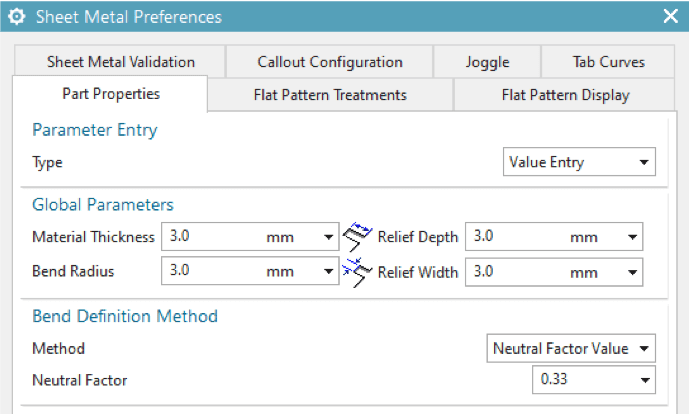Open the Flat Pattern Display tab
689x414 pixels.
(565, 95)
